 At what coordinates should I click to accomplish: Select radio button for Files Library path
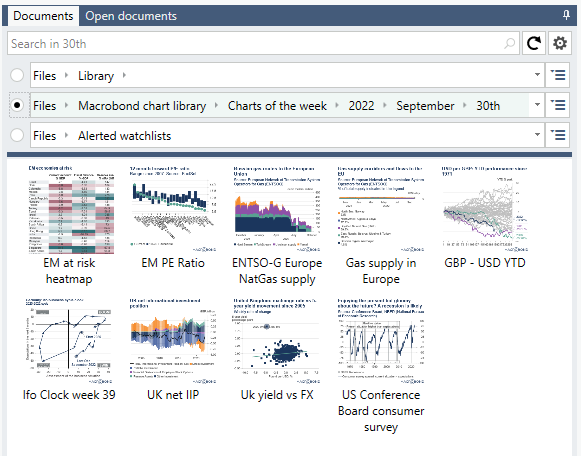tap(17, 75)
